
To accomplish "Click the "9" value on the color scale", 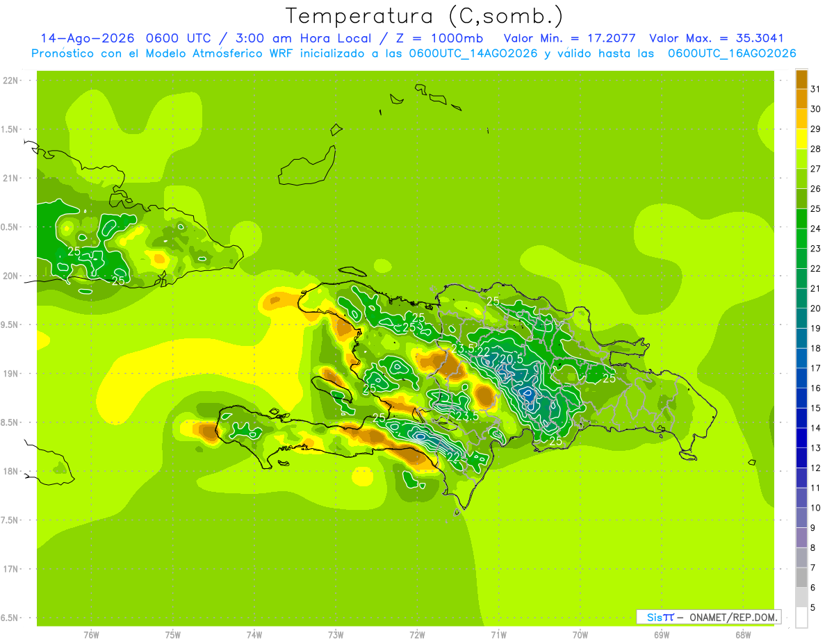I will [813, 528].
